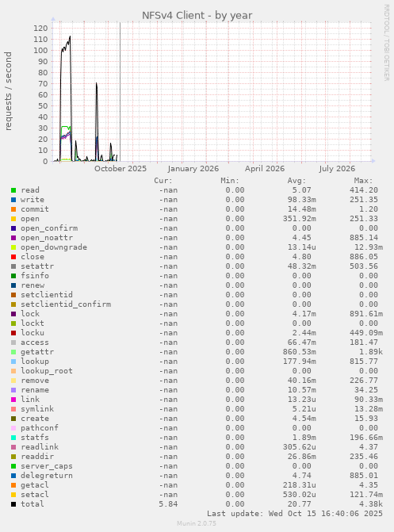Screen dimensions: 394x532
Task: Click the January 2026 axis label
Action: point(193,169)
